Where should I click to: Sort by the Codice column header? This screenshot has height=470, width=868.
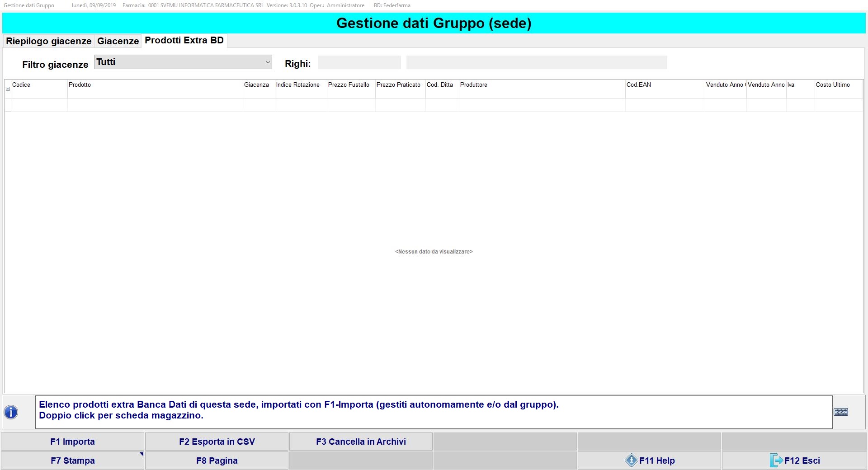coord(39,85)
